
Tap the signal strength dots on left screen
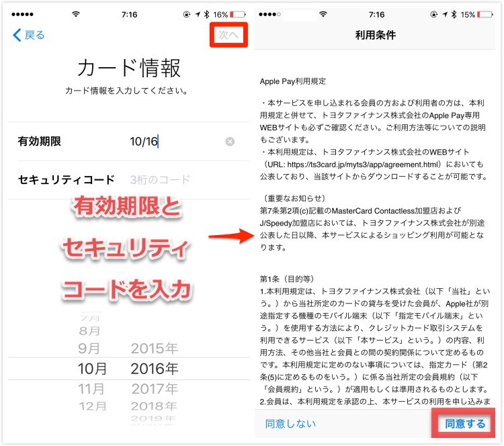(22, 15)
